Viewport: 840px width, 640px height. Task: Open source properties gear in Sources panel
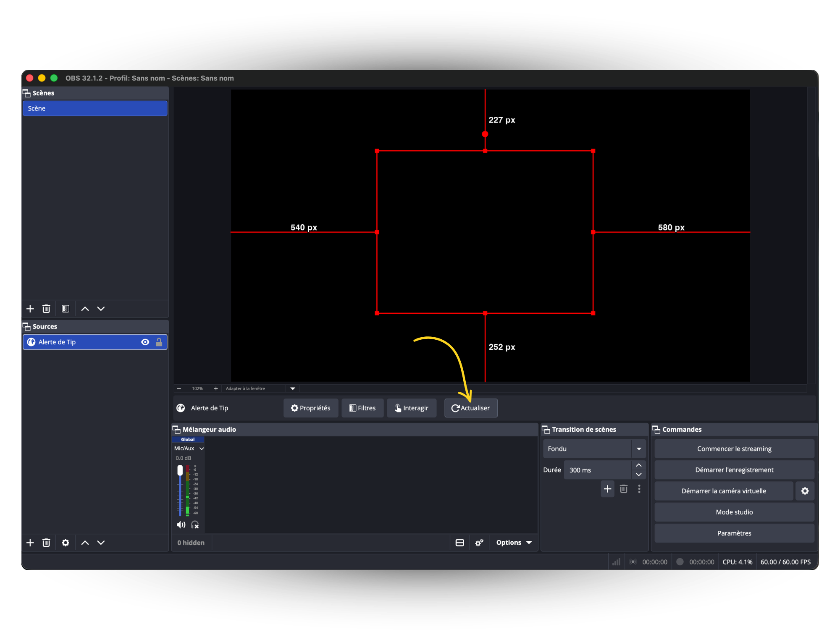pos(66,543)
